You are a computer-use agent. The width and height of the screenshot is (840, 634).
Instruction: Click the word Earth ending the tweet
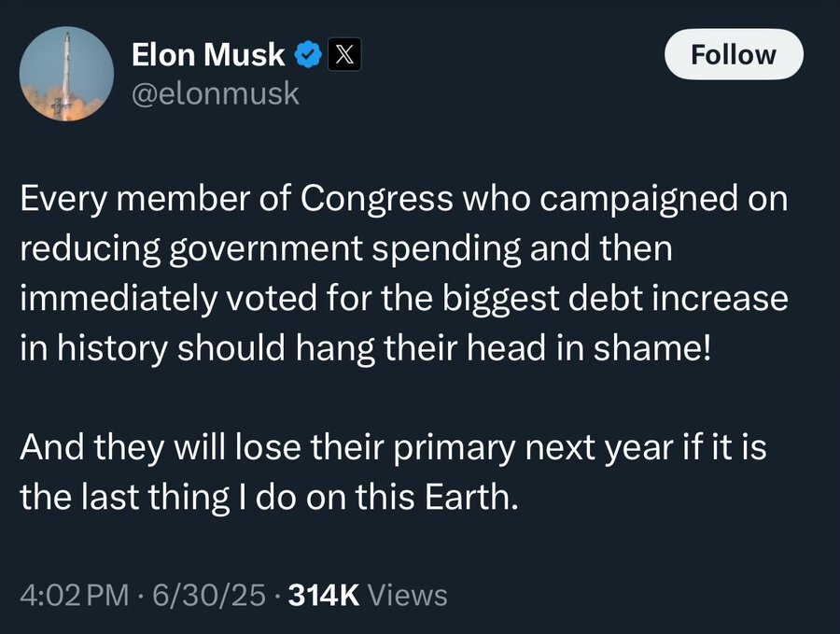tap(471, 497)
